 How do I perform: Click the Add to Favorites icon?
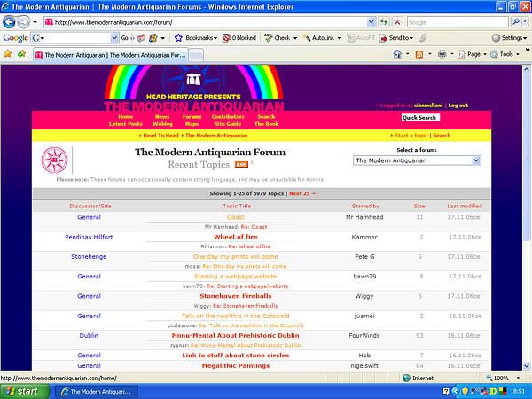tap(21, 54)
